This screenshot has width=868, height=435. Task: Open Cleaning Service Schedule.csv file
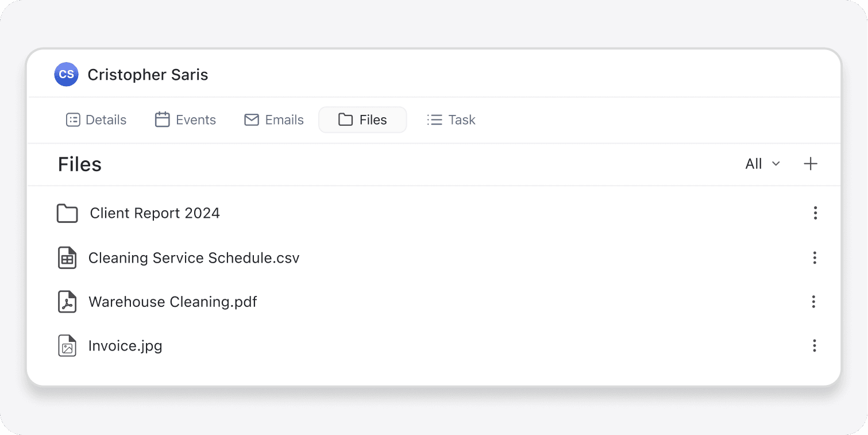[x=194, y=258]
